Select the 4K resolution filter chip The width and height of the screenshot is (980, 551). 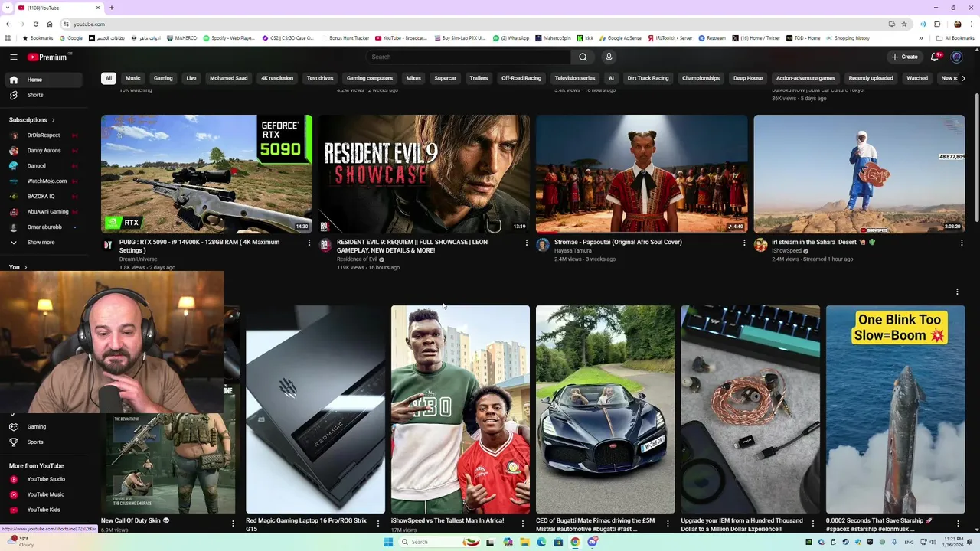pyautogui.click(x=277, y=78)
